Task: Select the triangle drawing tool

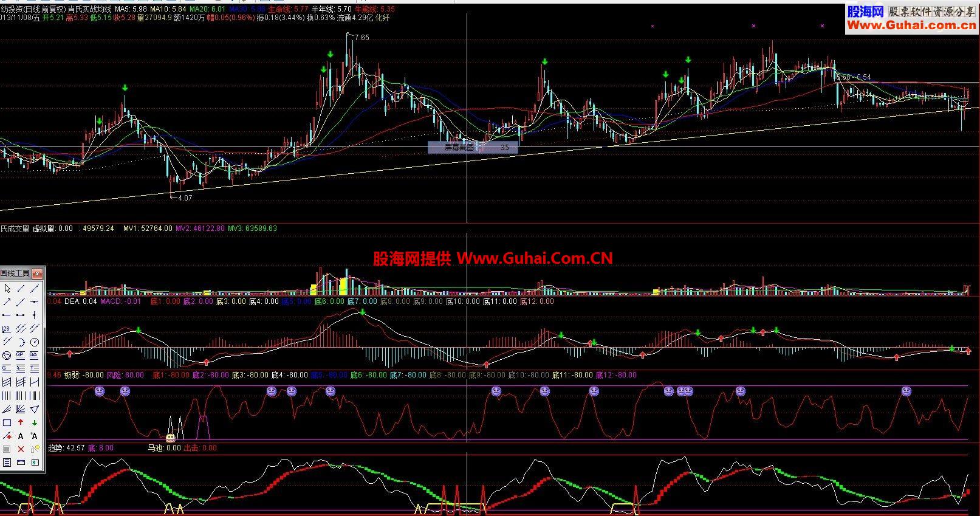Action: 35,408
